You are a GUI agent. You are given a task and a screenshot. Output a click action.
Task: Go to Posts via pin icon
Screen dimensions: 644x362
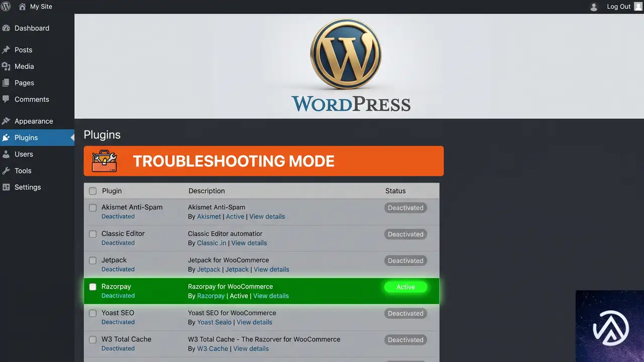pos(6,50)
